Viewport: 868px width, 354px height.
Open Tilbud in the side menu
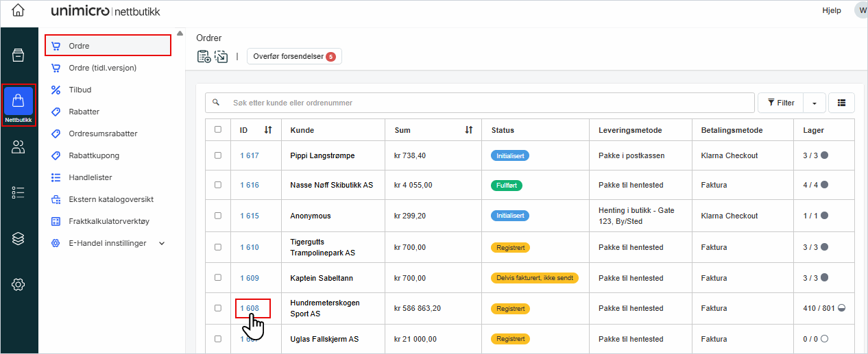tap(80, 90)
